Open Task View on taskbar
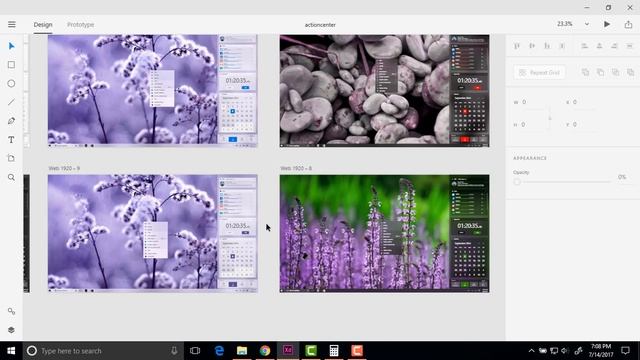Screen dimensions: 640x360 [195, 351]
